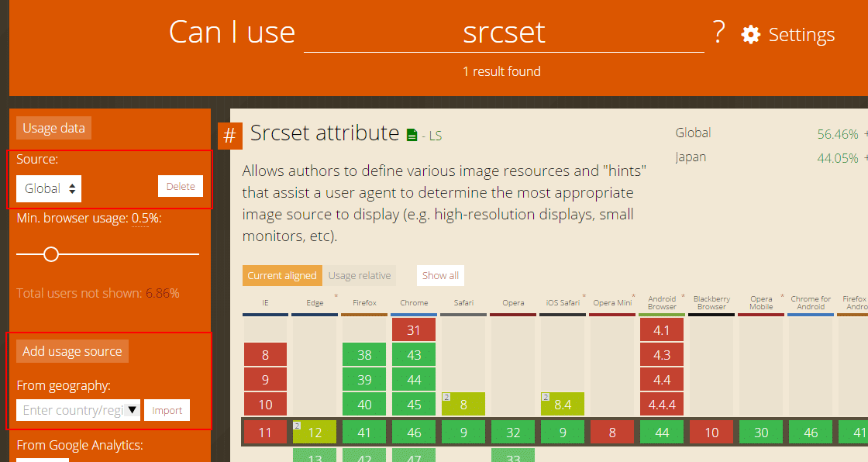This screenshot has width=868, height=462.
Task: Click the Can I use site title
Action: (x=232, y=32)
